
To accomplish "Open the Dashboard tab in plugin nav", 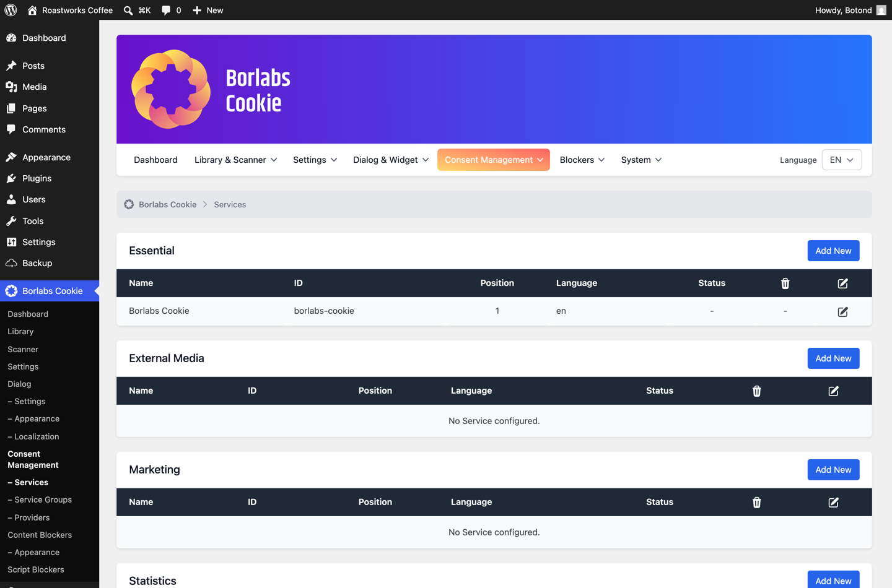I will pyautogui.click(x=155, y=160).
